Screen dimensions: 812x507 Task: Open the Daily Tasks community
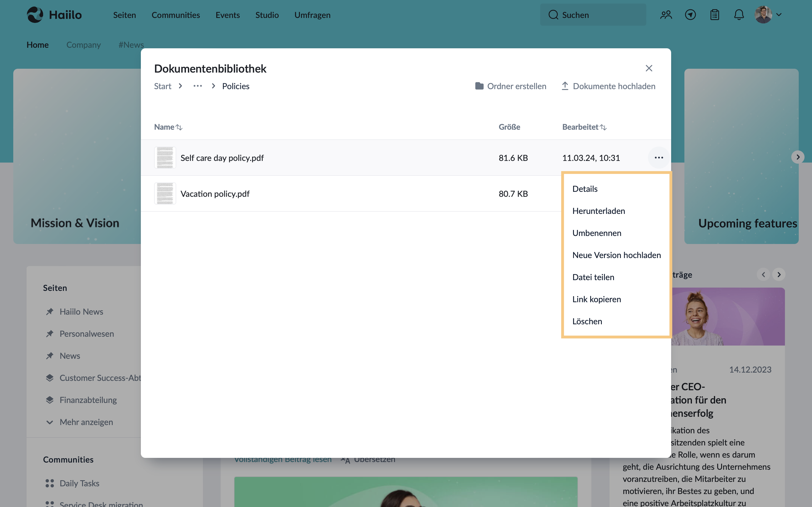[x=79, y=484]
